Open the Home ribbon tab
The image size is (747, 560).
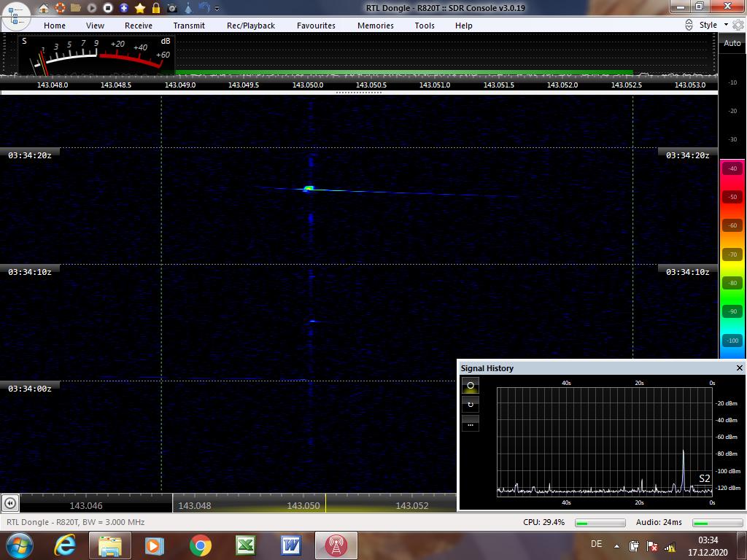tap(55, 26)
